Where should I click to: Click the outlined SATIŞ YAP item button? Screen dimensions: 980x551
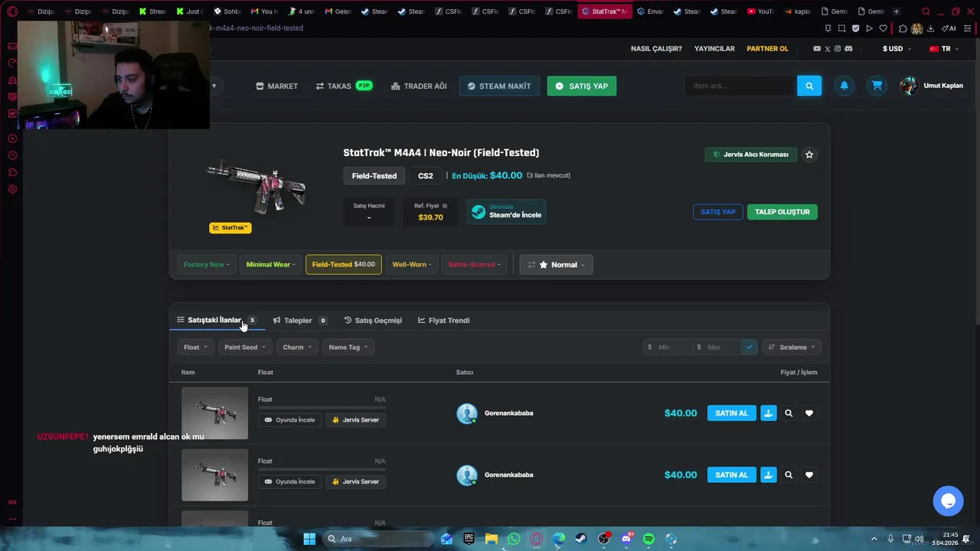click(x=718, y=212)
